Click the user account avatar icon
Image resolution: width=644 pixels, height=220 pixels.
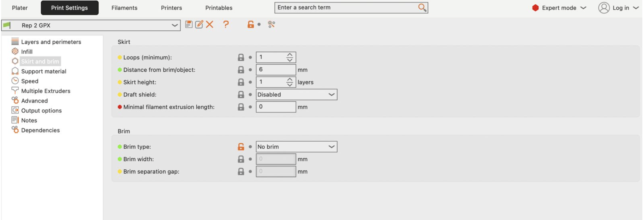pos(604,8)
